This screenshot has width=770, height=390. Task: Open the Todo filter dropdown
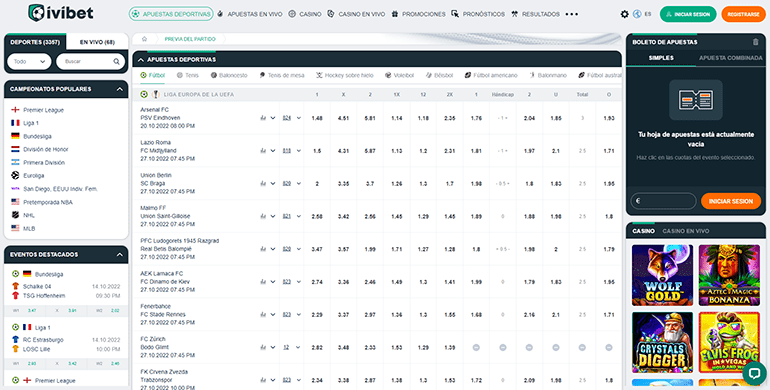pos(29,62)
